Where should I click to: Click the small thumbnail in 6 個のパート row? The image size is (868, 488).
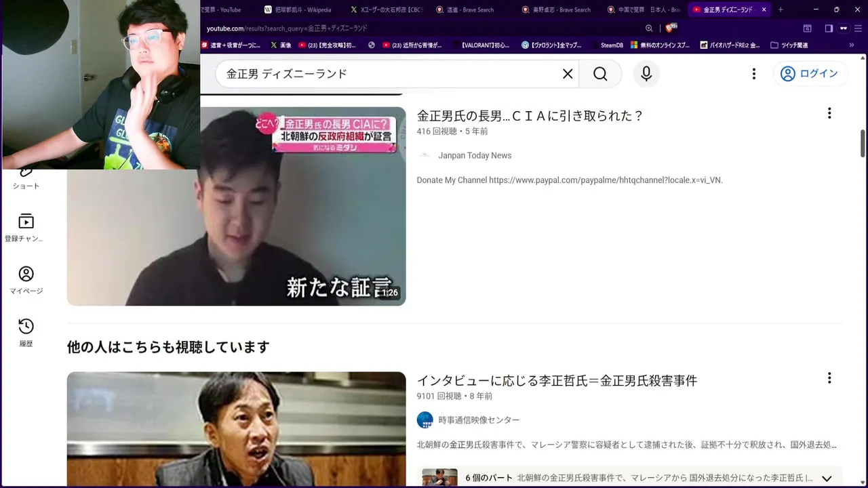pyautogui.click(x=439, y=477)
